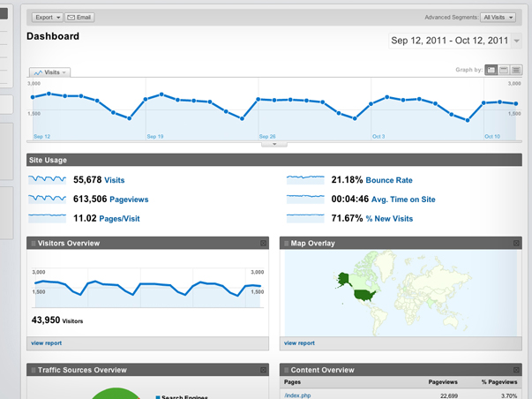Collapse the chart using the expander handle below the graph
Image resolution: width=532 pixels, height=399 pixels.
(x=274, y=144)
